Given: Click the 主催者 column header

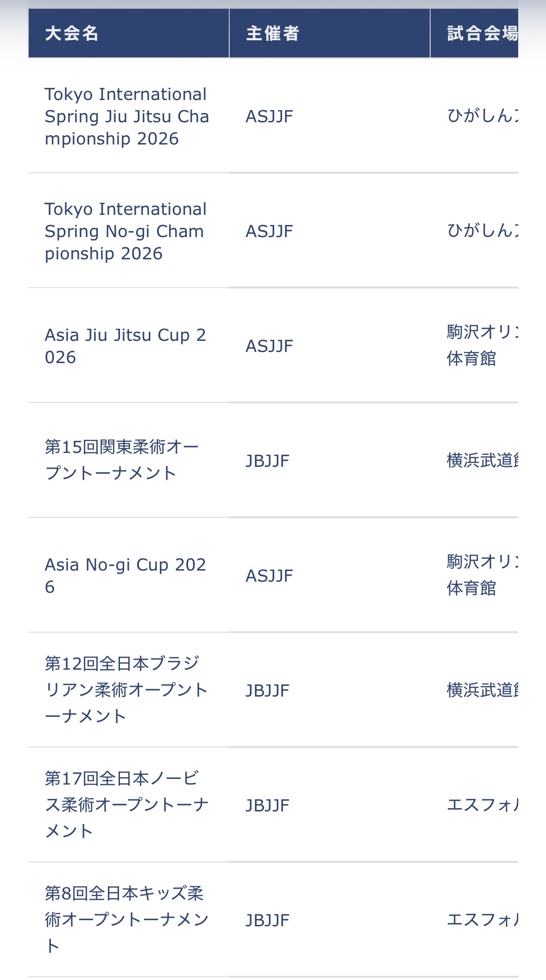Looking at the screenshot, I should pyautogui.click(x=273, y=34).
